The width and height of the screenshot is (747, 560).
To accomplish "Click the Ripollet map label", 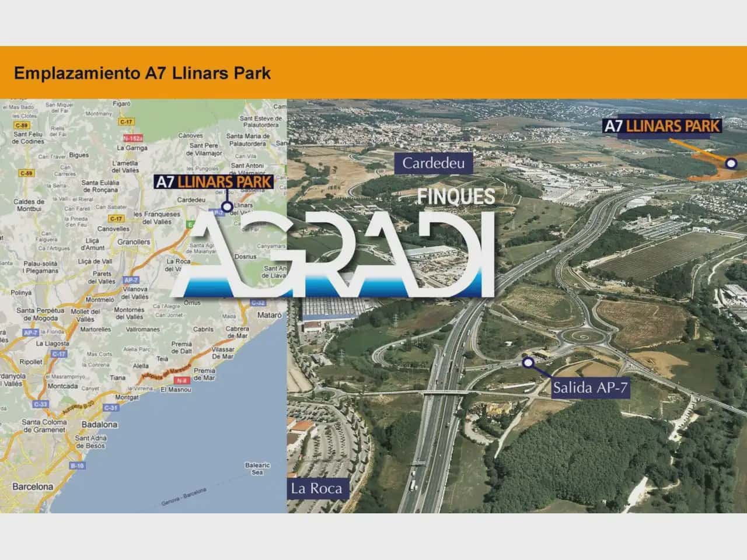I will point(30,362).
